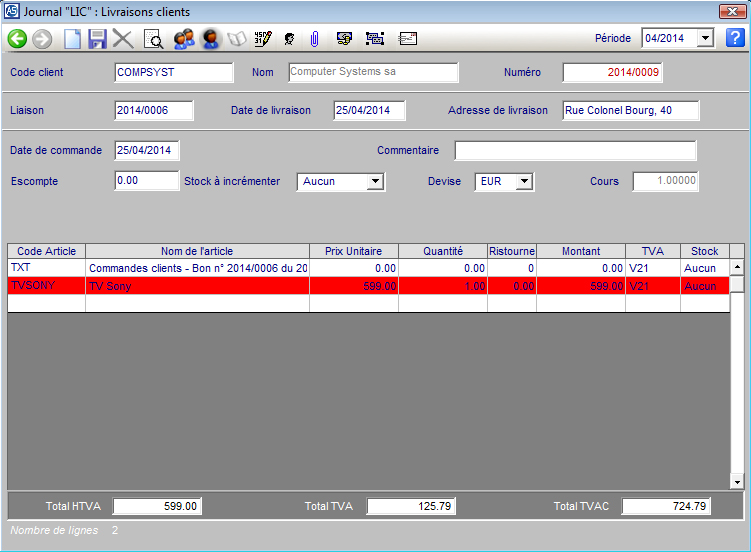Delete the record using the X icon
The width and height of the screenshot is (751, 552).
pyautogui.click(x=123, y=39)
